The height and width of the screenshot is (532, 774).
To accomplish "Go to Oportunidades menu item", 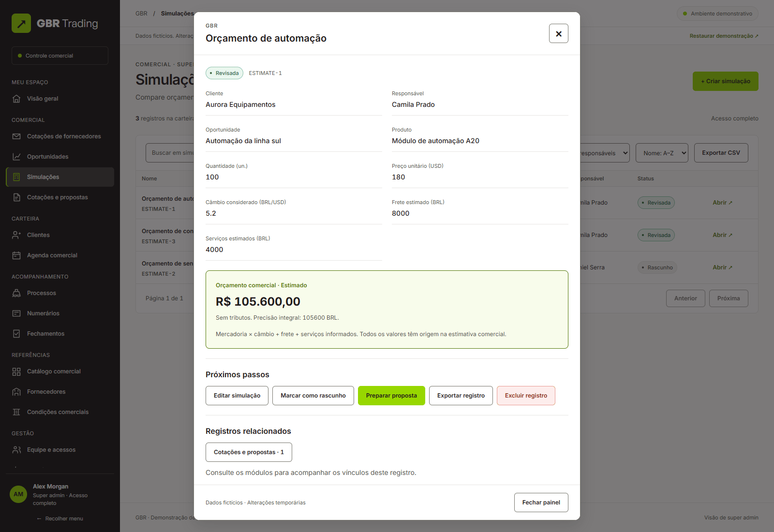I will pyautogui.click(x=60, y=157).
